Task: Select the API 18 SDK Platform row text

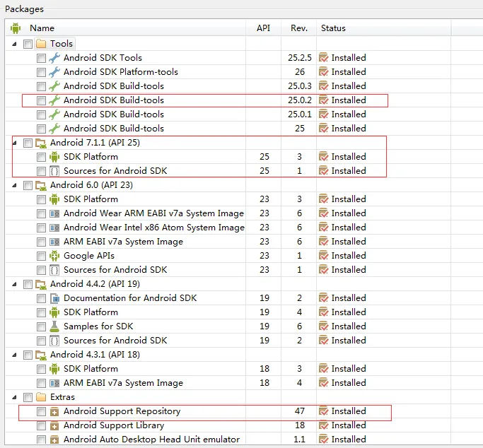Action: coord(91,369)
